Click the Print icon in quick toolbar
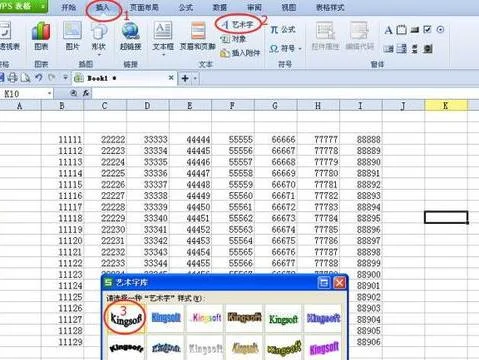This screenshot has height=360, width=479. [13, 78]
